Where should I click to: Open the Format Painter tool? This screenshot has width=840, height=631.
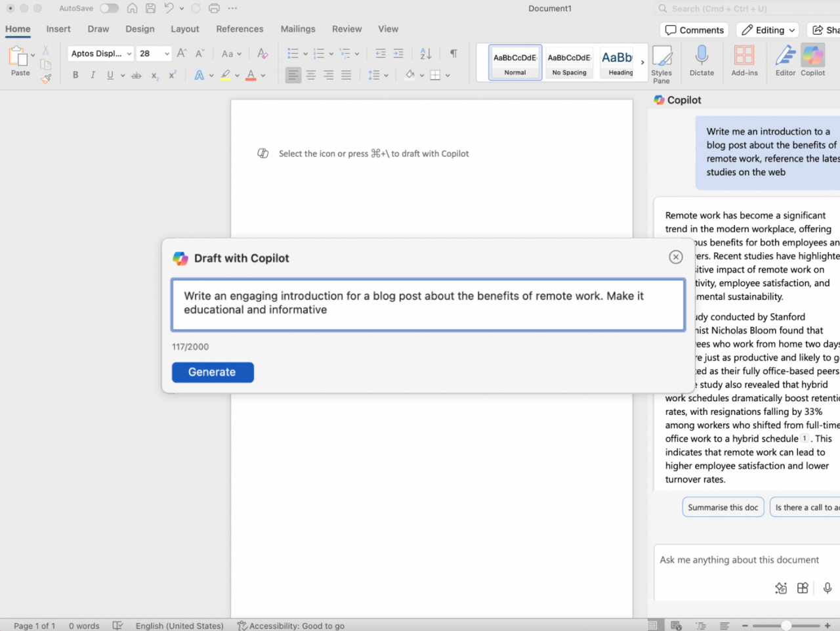46,78
